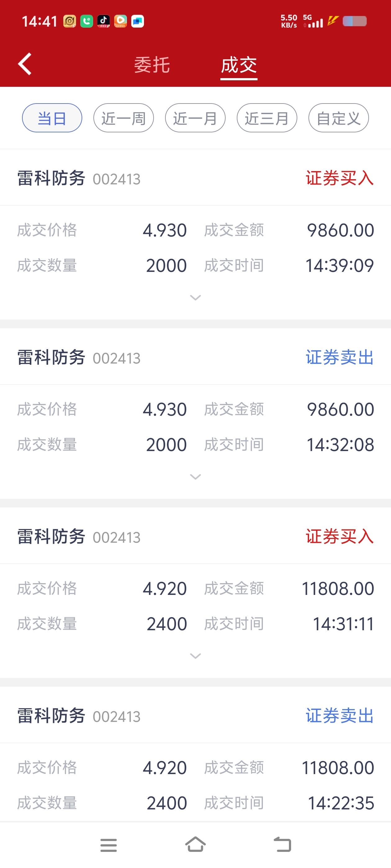Tap the 5G signal strength icon
Image resolution: width=391 pixels, height=868 pixels.
click(x=313, y=21)
